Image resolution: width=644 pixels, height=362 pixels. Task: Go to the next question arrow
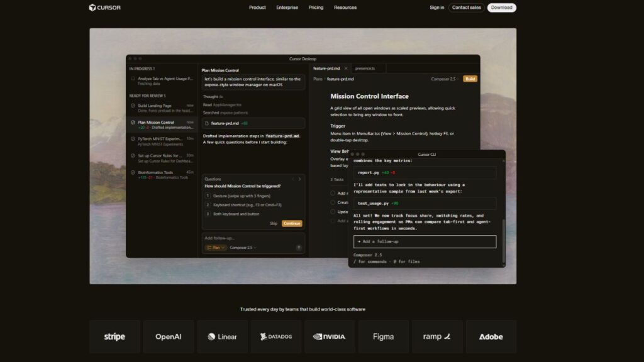pyautogui.click(x=299, y=179)
